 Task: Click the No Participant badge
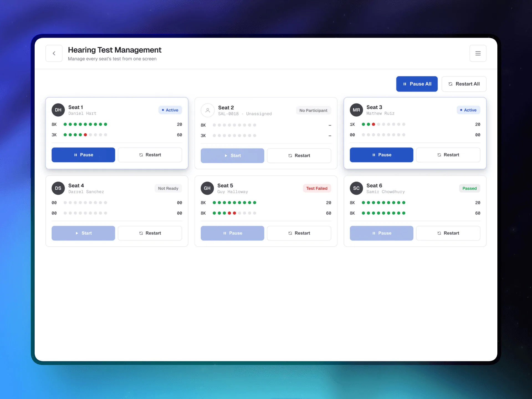tap(313, 111)
